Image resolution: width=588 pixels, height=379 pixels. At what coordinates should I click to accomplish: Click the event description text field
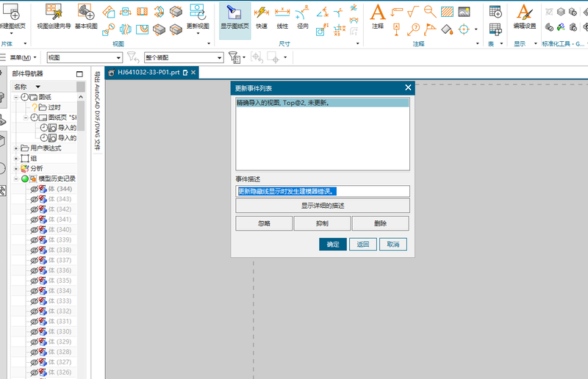323,191
